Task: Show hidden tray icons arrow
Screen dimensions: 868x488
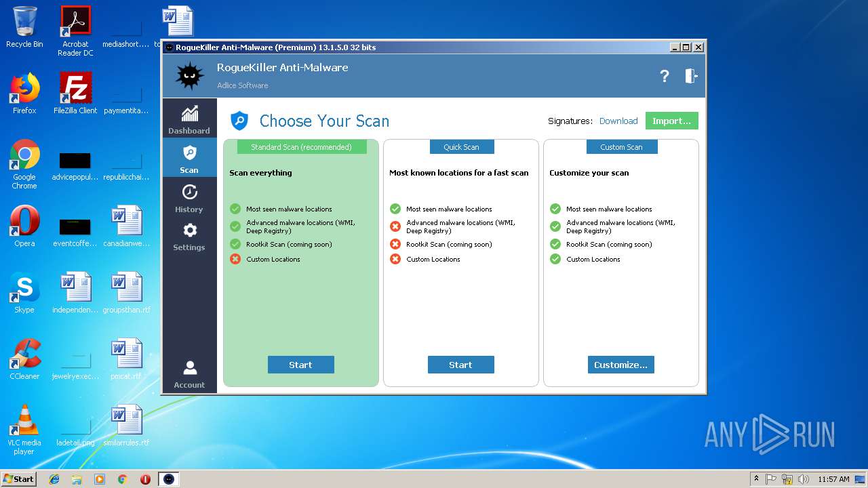Action: pyautogui.click(x=756, y=479)
